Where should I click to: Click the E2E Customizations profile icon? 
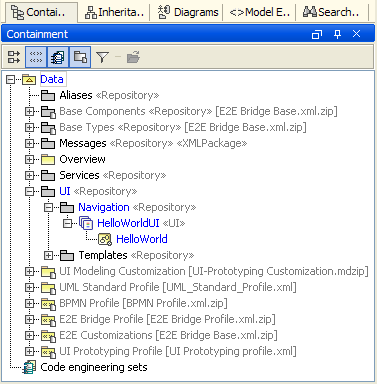[48, 336]
